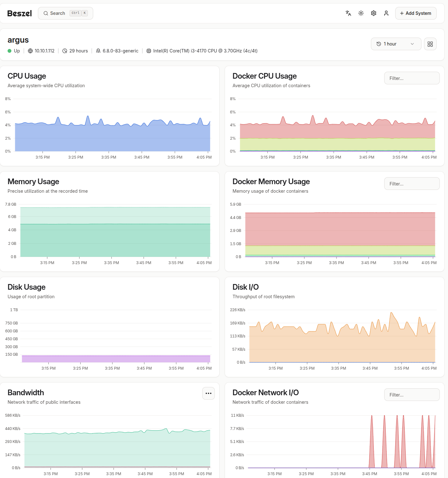Open the Search box in the header
448x478 pixels.
click(65, 13)
